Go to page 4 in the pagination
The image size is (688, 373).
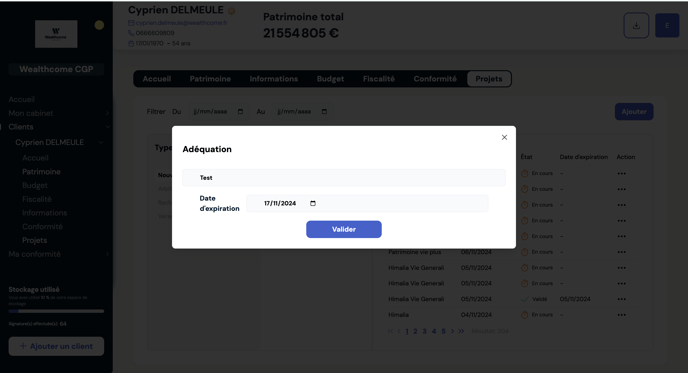434,331
